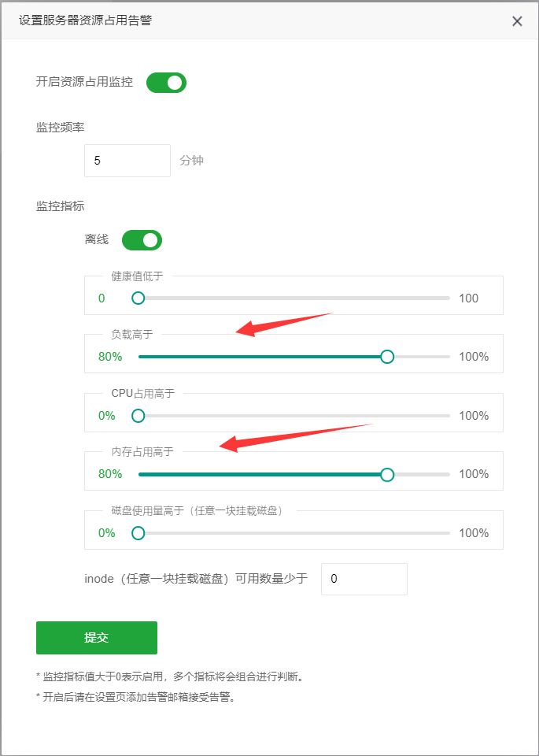Click the 磁盘使用量高于 slider handle
The height and width of the screenshot is (756, 539).
[x=138, y=533]
